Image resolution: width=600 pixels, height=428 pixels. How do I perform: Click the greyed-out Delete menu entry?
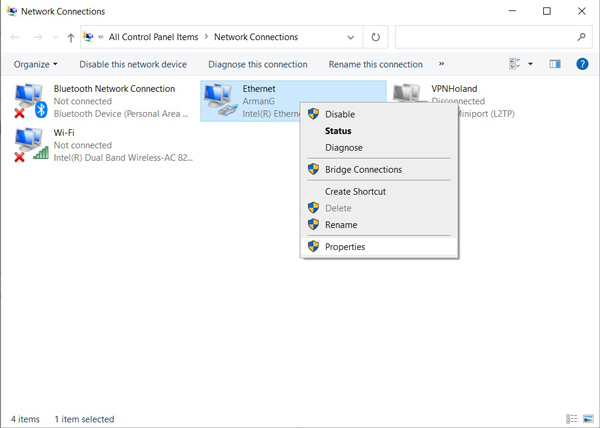(379, 208)
